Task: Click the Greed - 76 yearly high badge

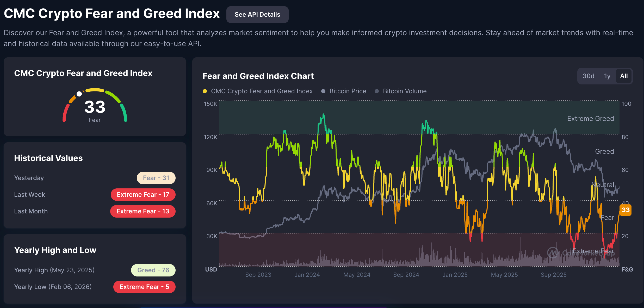Action: (x=153, y=270)
